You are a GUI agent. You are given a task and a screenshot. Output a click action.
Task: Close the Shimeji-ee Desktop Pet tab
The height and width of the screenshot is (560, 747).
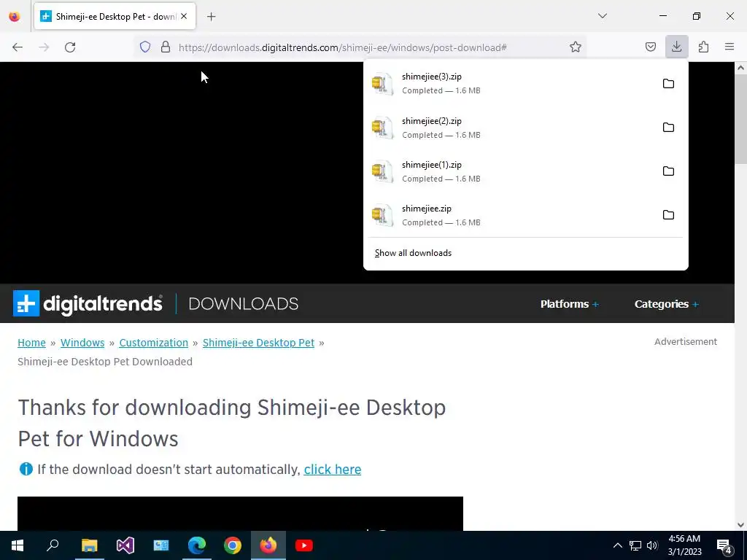pos(184,16)
